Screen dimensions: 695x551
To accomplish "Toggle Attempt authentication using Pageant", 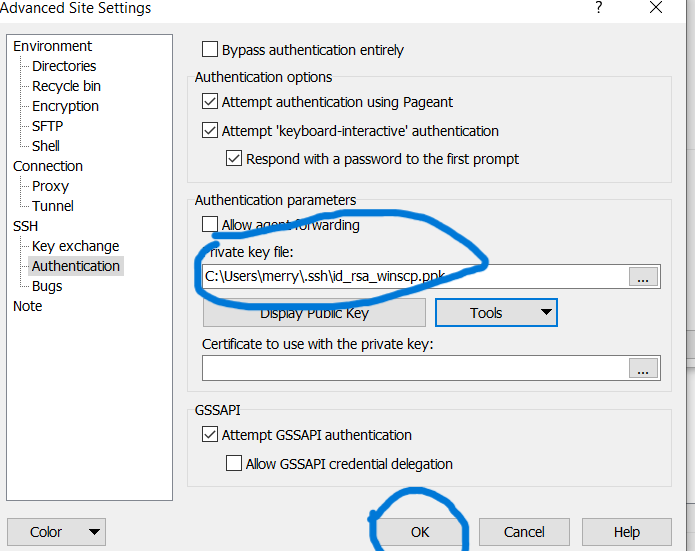I will click(x=210, y=101).
